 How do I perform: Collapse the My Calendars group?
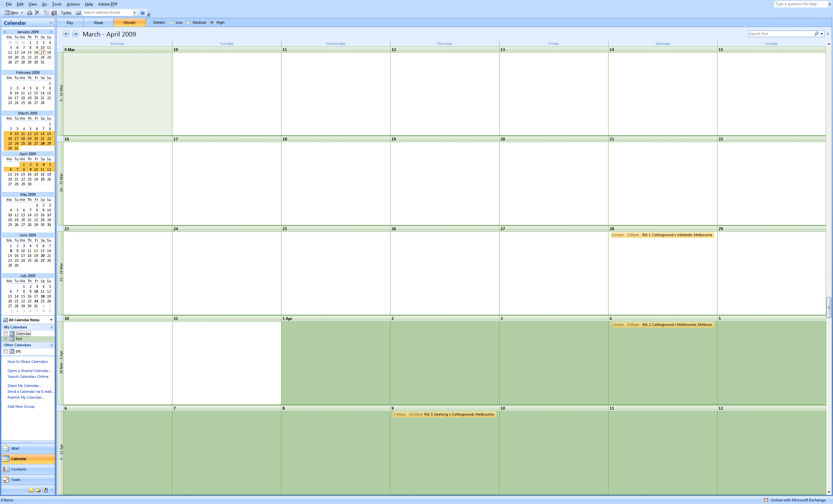point(51,327)
